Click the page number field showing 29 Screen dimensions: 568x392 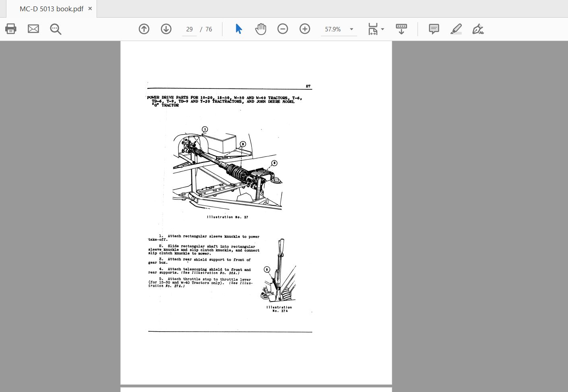click(189, 29)
